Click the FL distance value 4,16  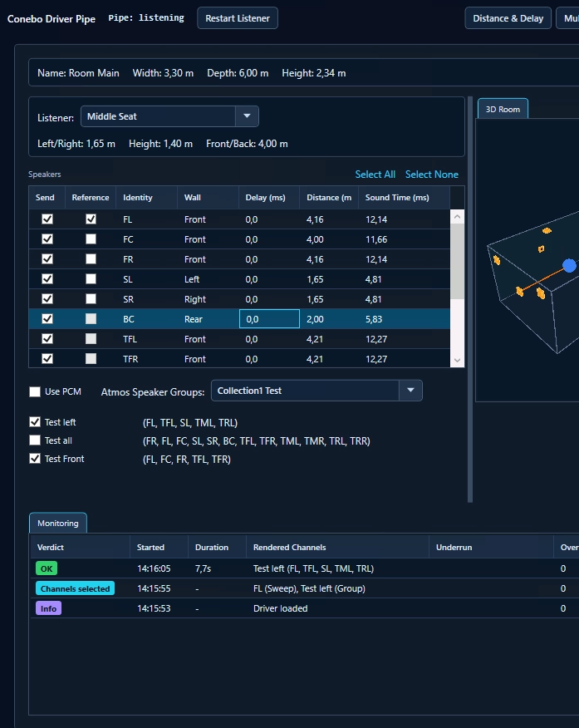[x=315, y=219]
